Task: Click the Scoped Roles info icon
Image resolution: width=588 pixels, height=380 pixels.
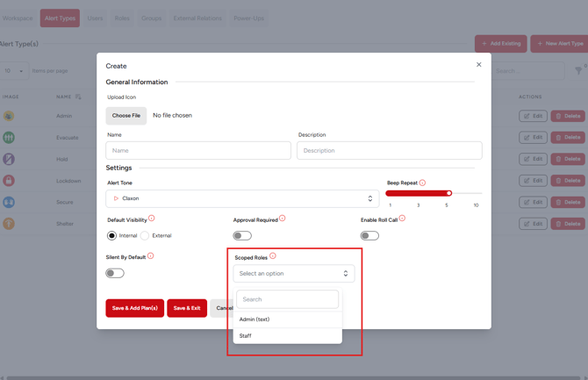Action: click(x=272, y=256)
